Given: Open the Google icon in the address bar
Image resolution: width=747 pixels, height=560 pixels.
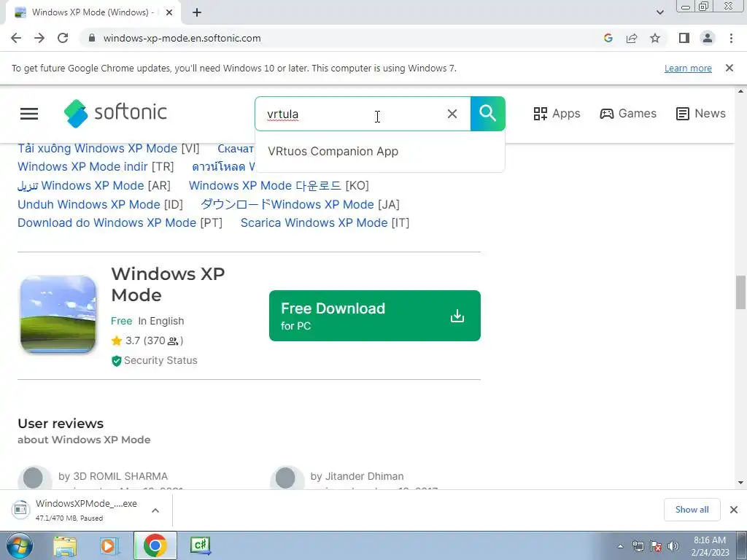Looking at the screenshot, I should (608, 38).
